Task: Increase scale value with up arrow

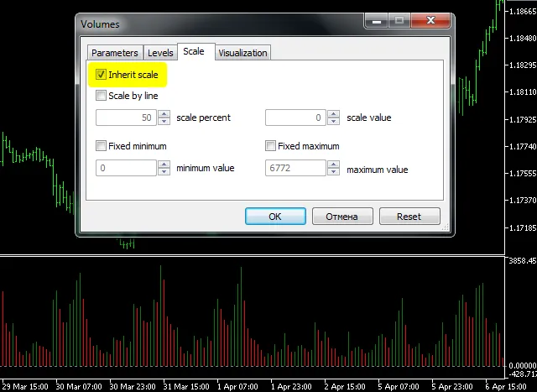Action: (x=332, y=114)
